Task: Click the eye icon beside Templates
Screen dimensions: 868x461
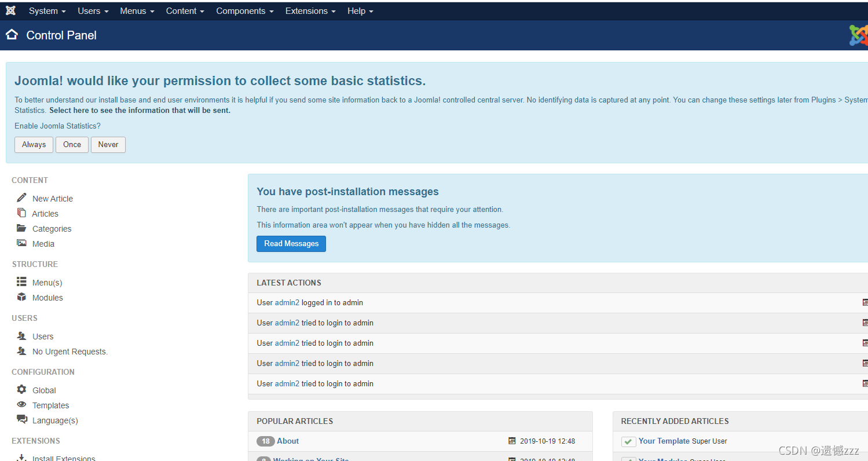Action: [21, 404]
